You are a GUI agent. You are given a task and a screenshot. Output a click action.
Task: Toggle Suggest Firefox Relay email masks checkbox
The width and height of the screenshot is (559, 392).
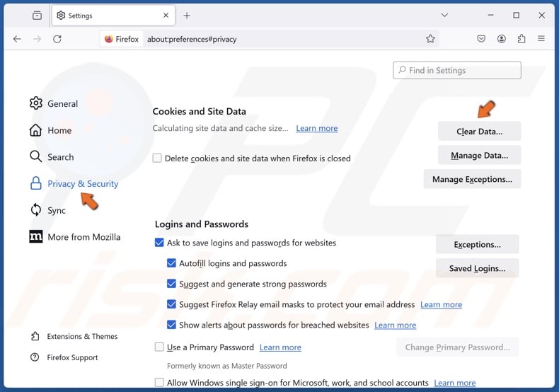point(171,304)
